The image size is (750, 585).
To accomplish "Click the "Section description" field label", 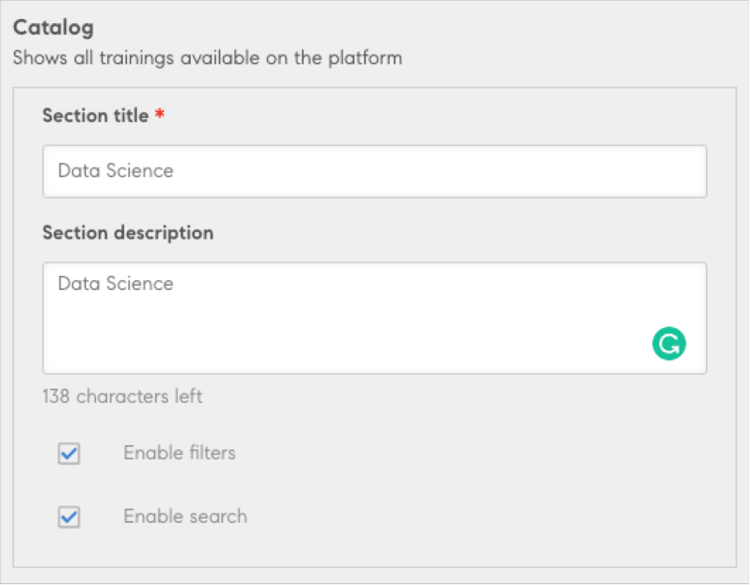I will click(127, 233).
